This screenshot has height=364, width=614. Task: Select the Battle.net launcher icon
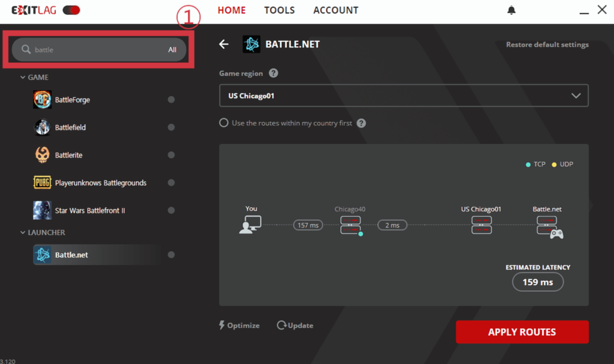[x=42, y=255]
